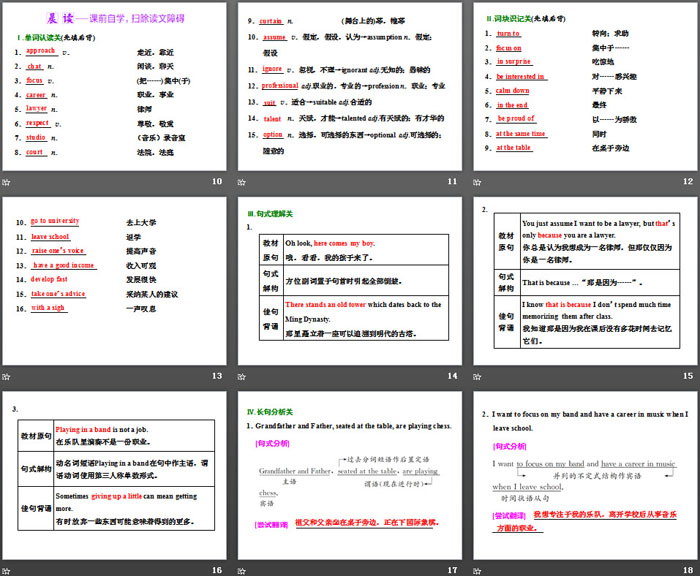Screen dimensions: 700x576
Task: Click the animation star icon under slide 17
Action: pyautogui.click(x=242, y=571)
